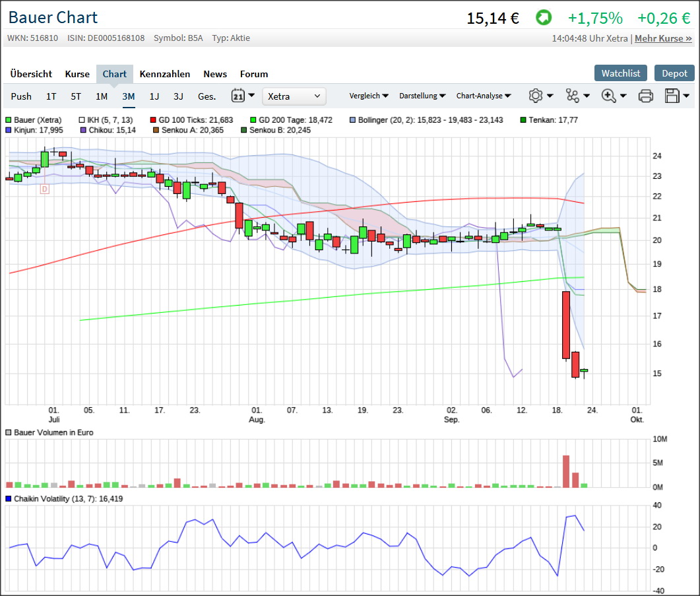
Task: Click GD 100 Ticks red color swatch
Action: coord(154,120)
